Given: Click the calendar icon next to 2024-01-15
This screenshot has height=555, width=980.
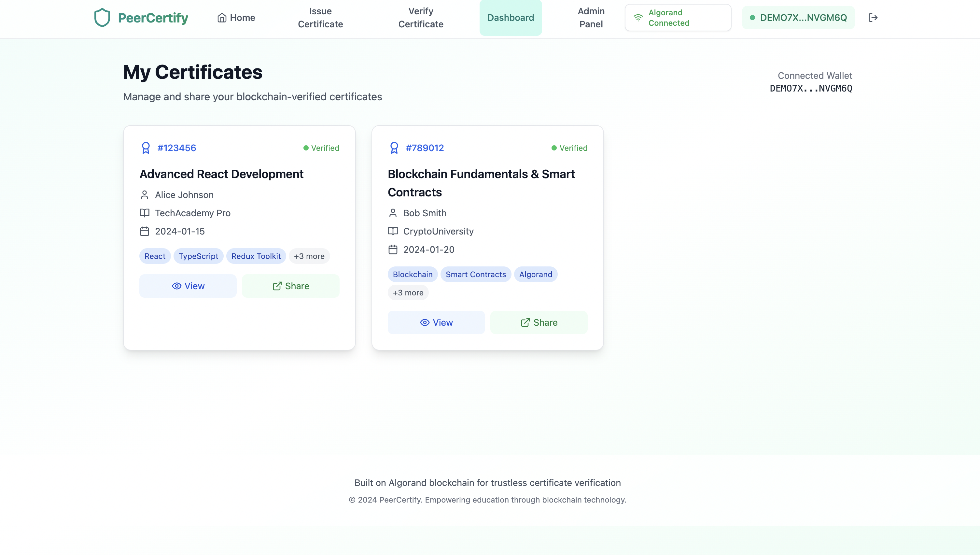Looking at the screenshot, I should [x=145, y=231].
